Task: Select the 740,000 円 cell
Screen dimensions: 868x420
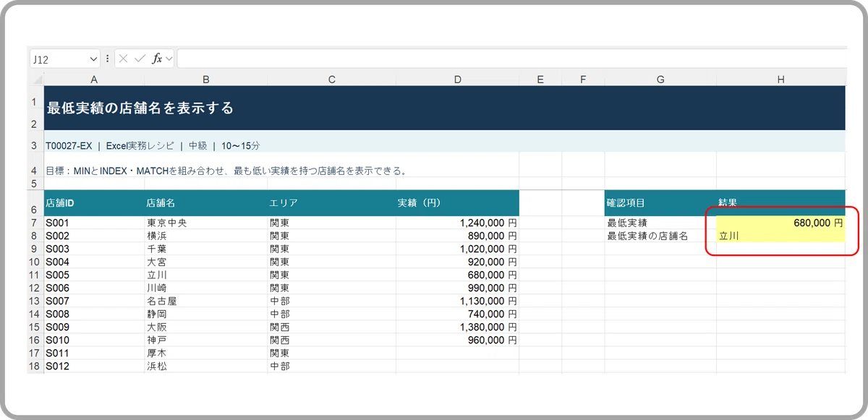Action: 457,314
